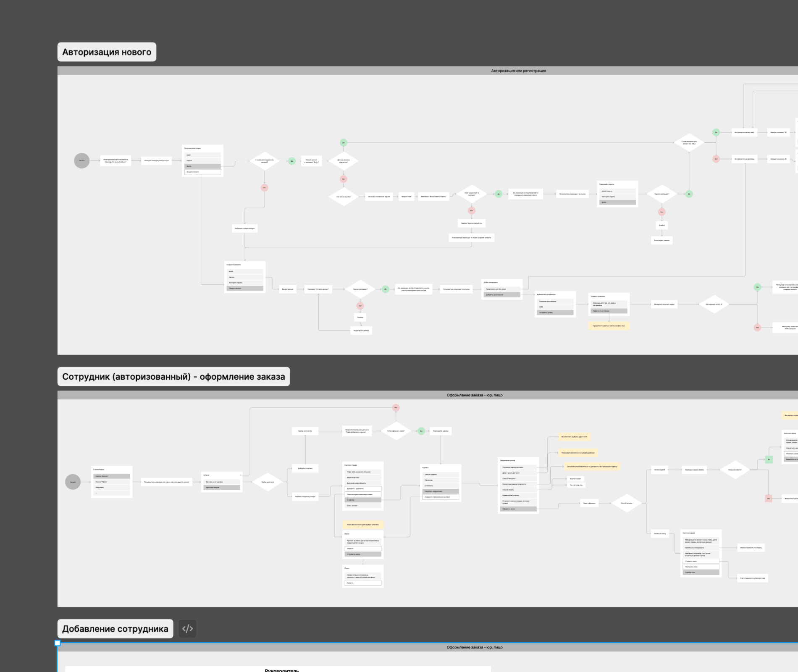Image resolution: width=798 pixels, height=672 pixels.
Task: Select the 'Сотрудник (авторизованный) - оформление заказа' label
Action: click(173, 377)
